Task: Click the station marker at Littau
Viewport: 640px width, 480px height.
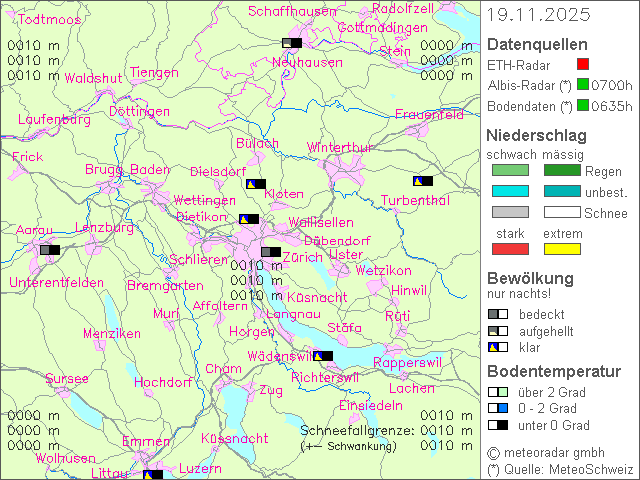Action: (x=152, y=475)
